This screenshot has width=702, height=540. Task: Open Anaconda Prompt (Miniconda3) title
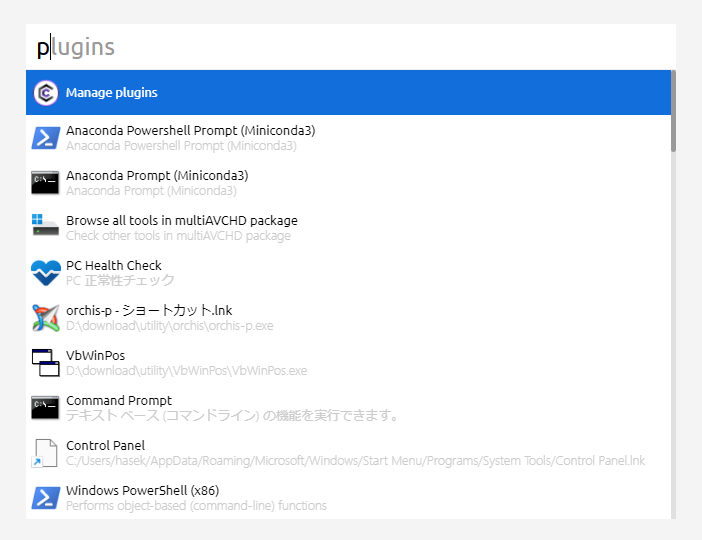coord(157,176)
